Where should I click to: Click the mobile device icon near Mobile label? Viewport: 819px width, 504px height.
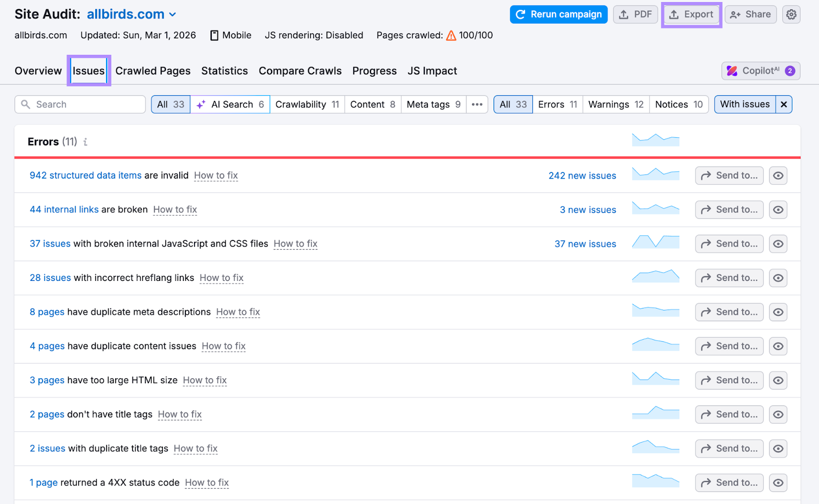click(x=214, y=35)
